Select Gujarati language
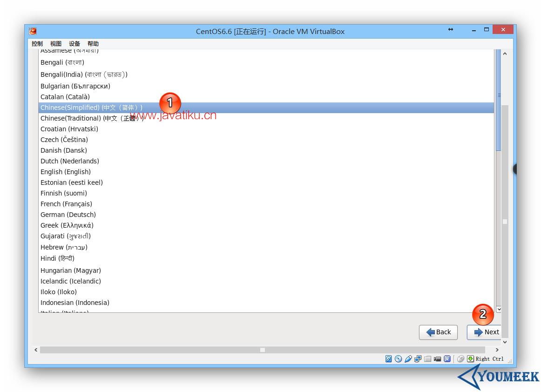Screen dimensions: 541x392 pos(266,237)
